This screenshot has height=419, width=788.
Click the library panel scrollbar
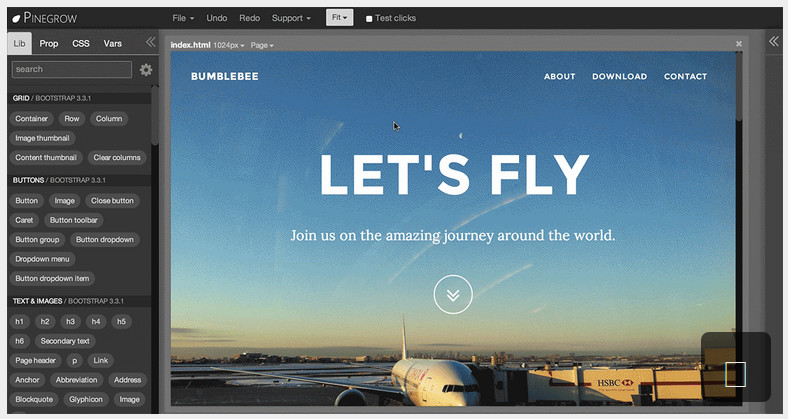[155, 116]
